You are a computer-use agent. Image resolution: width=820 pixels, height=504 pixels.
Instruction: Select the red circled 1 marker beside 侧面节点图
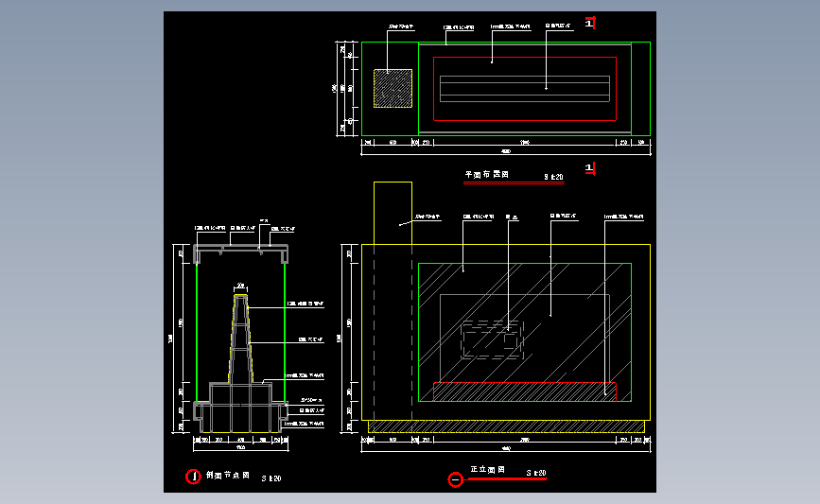(x=194, y=477)
